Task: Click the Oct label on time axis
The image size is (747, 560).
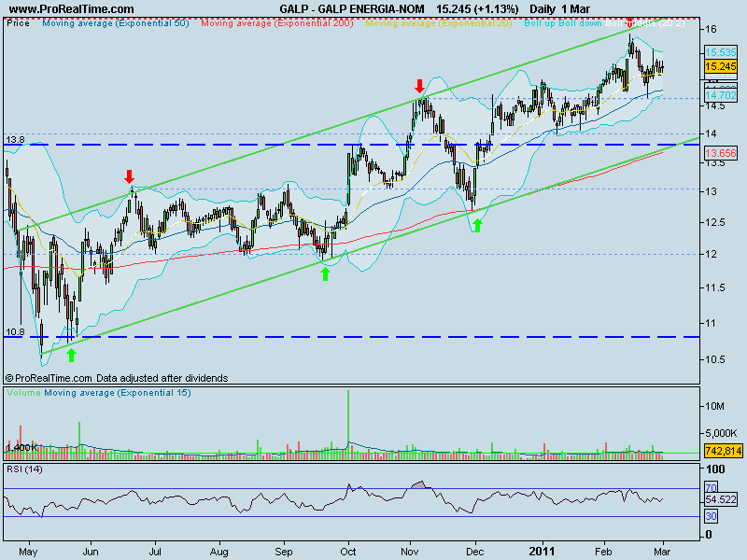Action: [348, 552]
